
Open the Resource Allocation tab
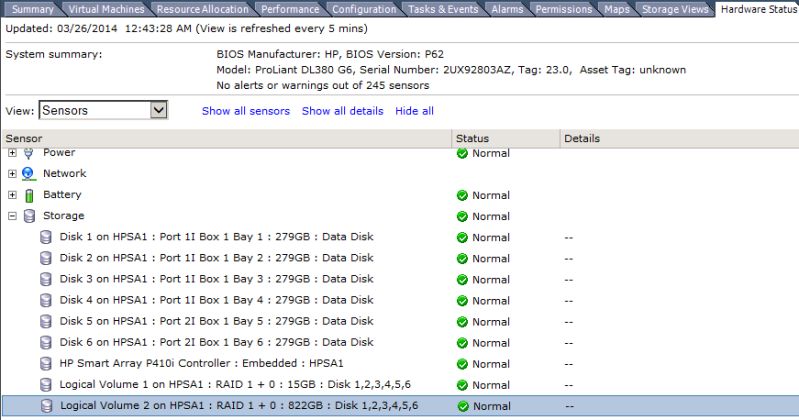202,9
